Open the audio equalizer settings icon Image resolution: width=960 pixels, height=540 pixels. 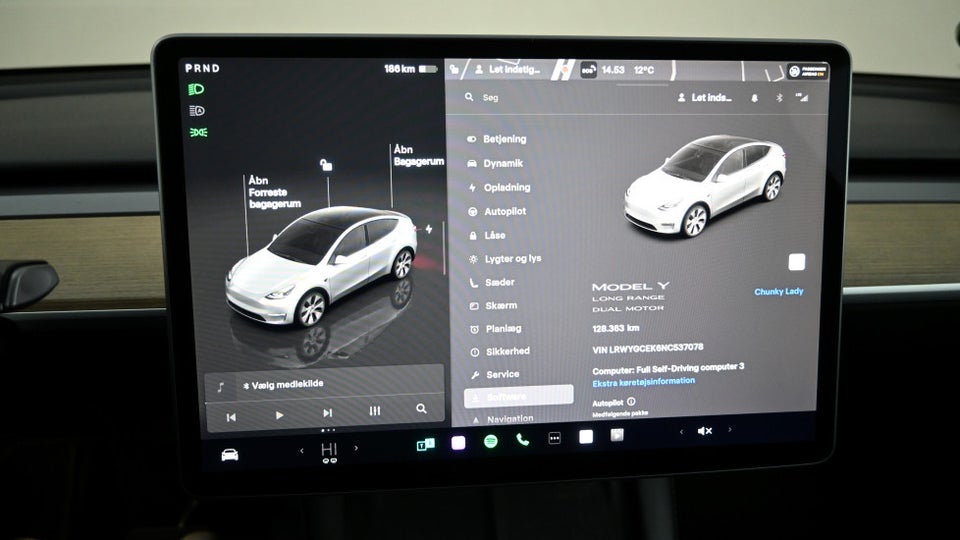[x=375, y=411]
